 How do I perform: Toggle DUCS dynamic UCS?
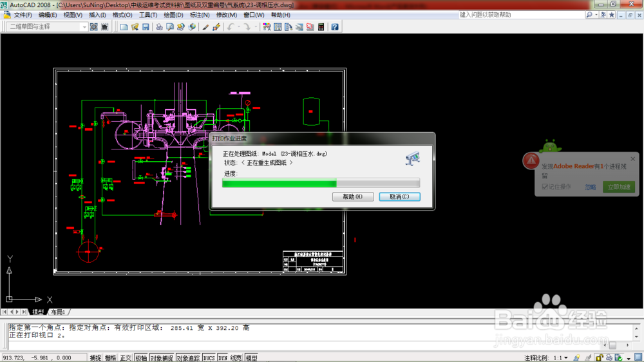pyautogui.click(x=209, y=358)
